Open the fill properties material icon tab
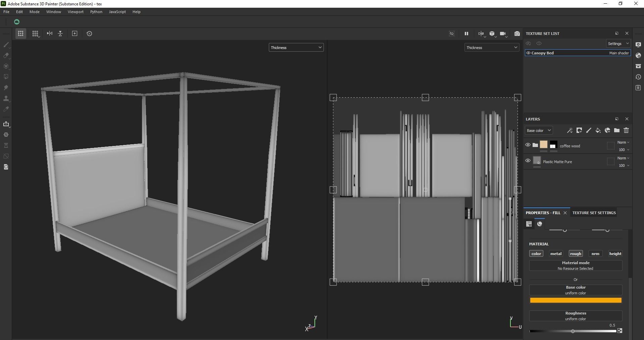This screenshot has width=644, height=340. tap(539, 224)
